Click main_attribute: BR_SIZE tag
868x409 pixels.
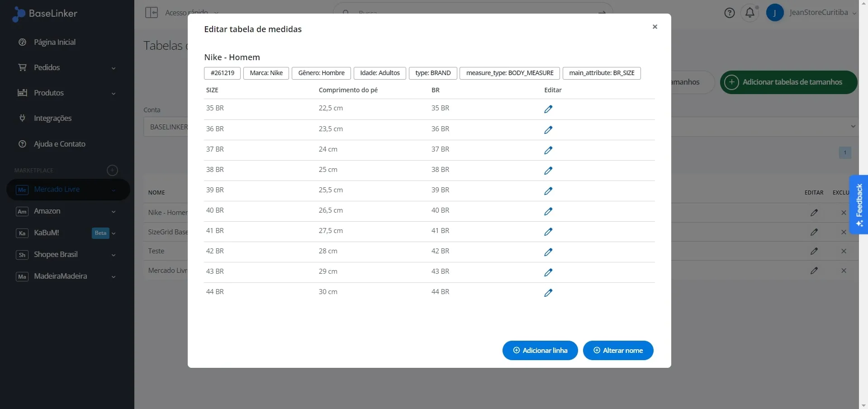coord(602,73)
